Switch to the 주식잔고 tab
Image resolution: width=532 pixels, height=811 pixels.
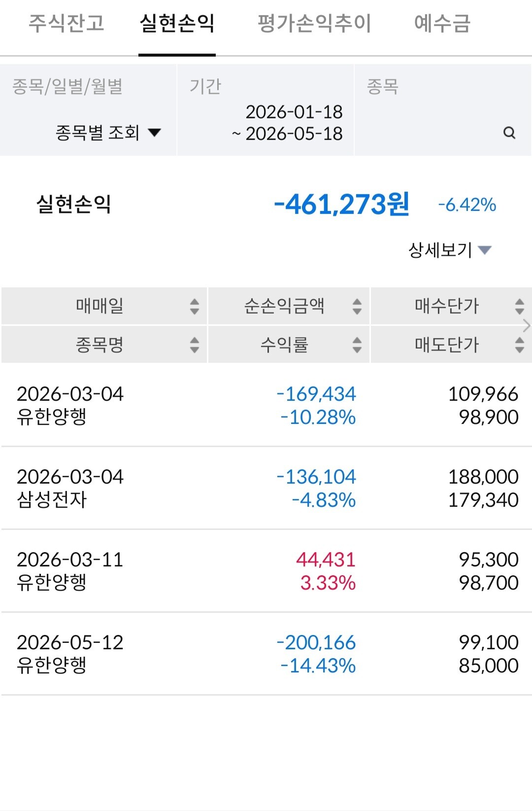click(x=66, y=23)
